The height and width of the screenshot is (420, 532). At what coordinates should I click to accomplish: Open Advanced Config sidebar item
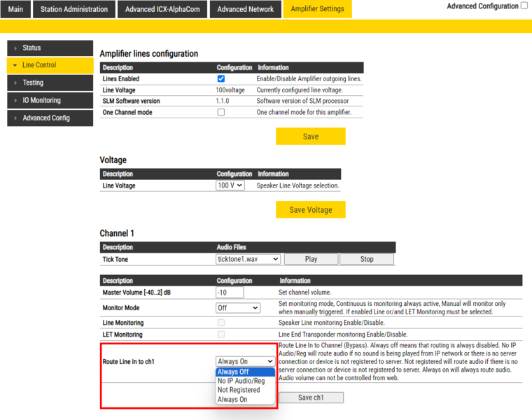click(x=50, y=118)
